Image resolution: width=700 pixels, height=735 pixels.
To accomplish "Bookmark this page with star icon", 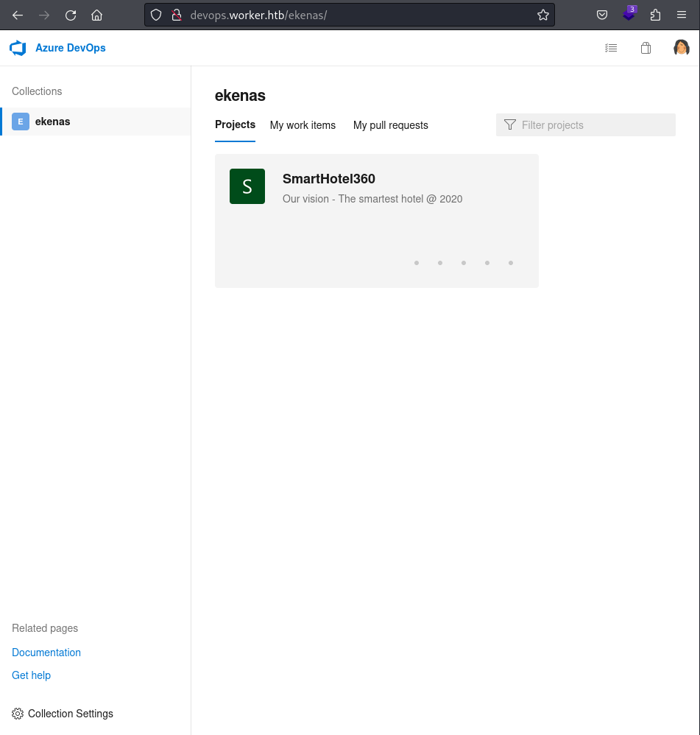I will coord(543,15).
